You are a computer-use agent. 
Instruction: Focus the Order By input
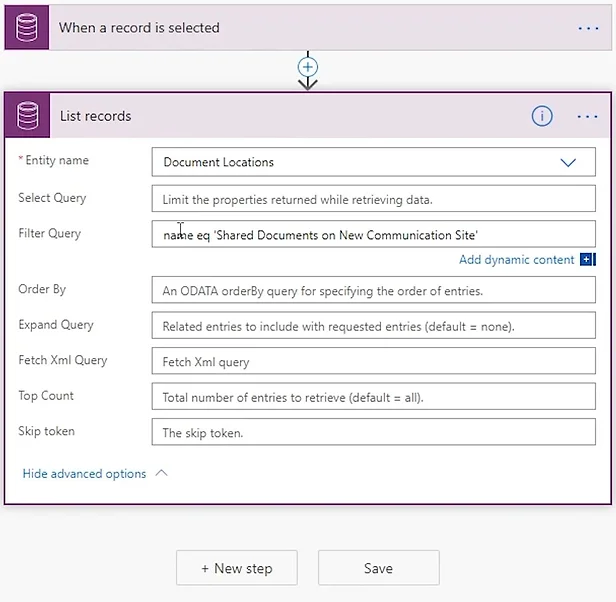(373, 290)
